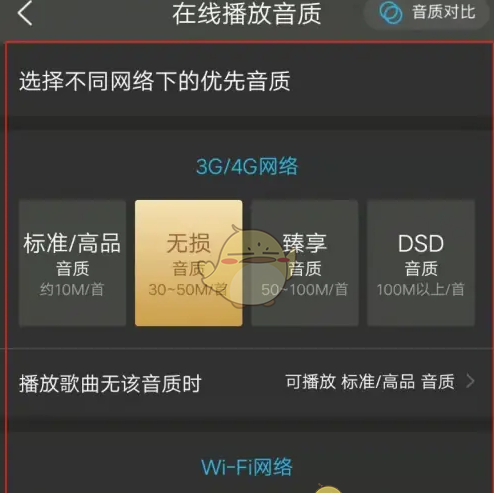
Task: Tap the 约10M/首 size label
Action: 72,289
